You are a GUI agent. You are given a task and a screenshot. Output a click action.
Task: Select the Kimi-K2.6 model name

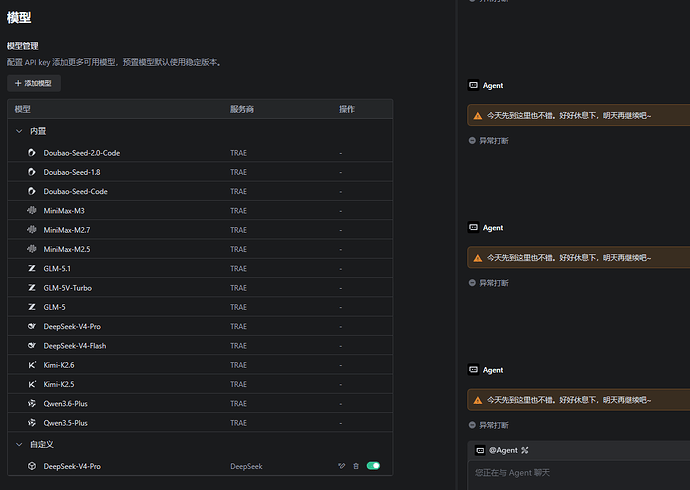[59, 365]
